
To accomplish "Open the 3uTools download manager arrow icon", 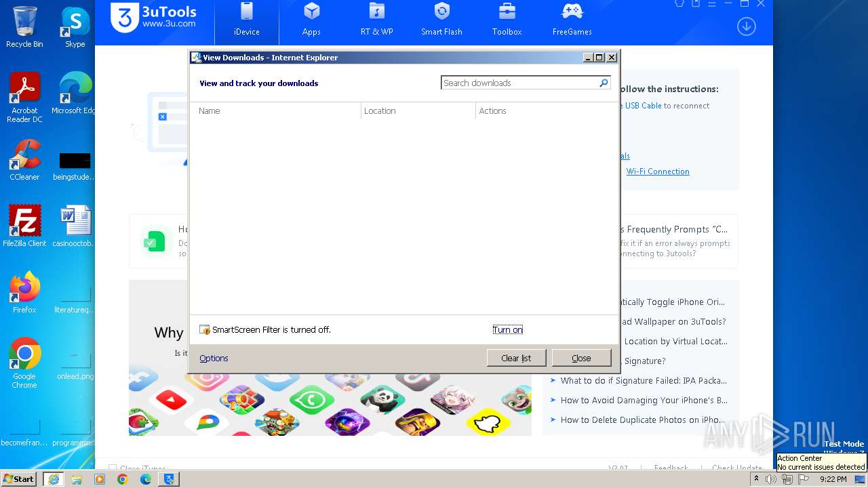I will click(x=747, y=26).
